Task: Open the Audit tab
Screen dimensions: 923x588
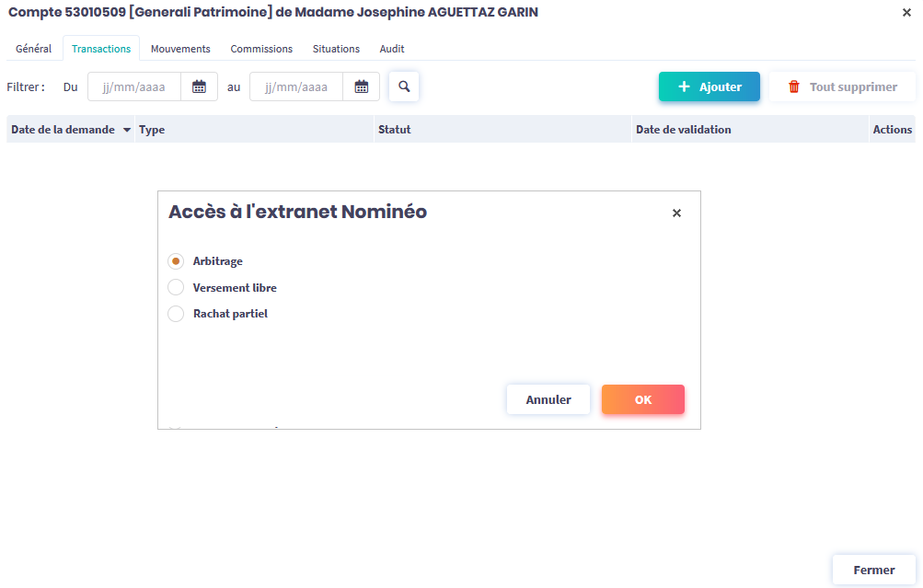Action: (392, 49)
